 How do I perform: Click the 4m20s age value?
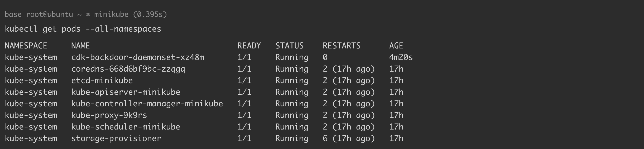click(401, 57)
